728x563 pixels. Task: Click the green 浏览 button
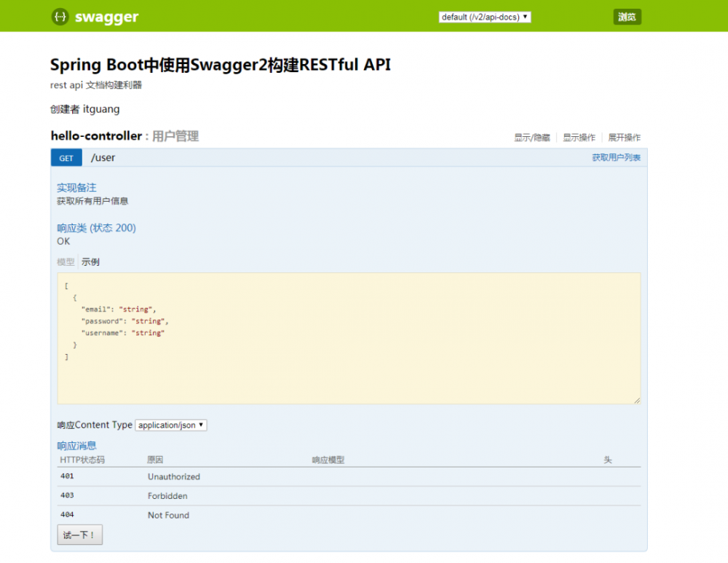pos(627,16)
